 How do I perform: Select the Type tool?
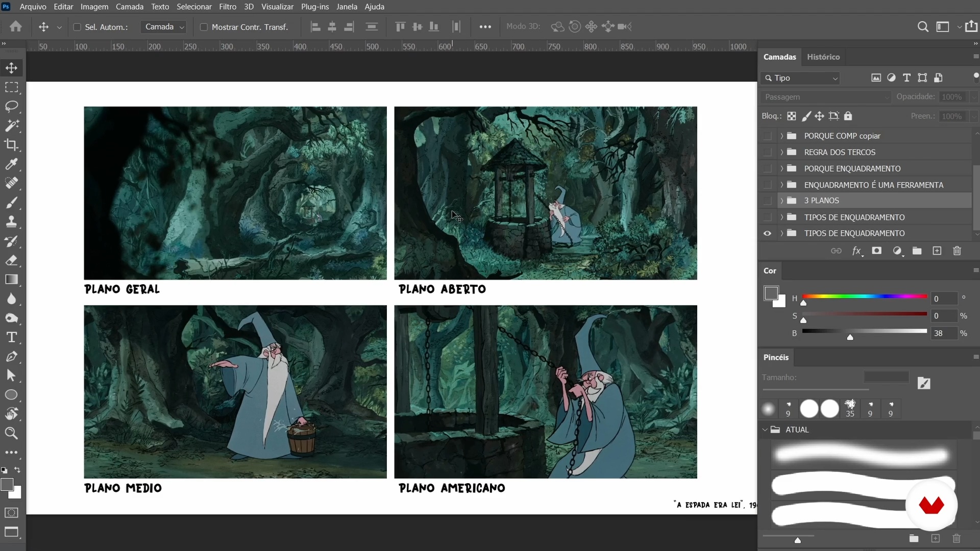tap(11, 337)
